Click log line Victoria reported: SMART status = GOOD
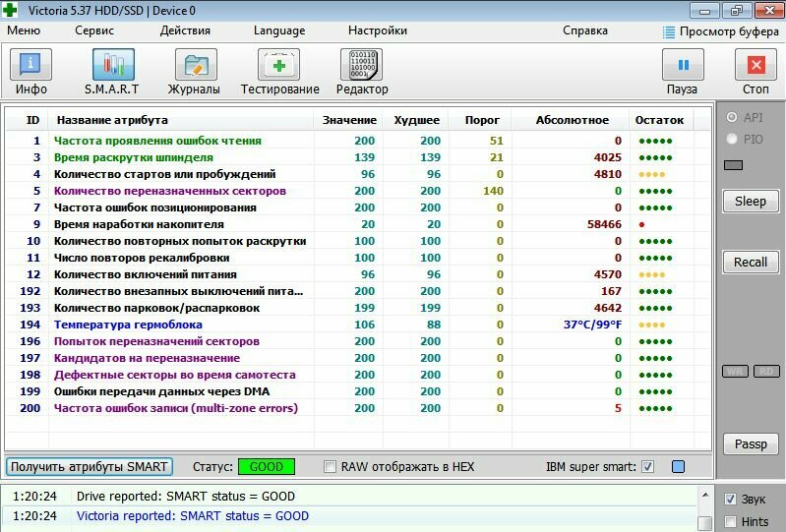The width and height of the screenshot is (786, 532). (193, 516)
